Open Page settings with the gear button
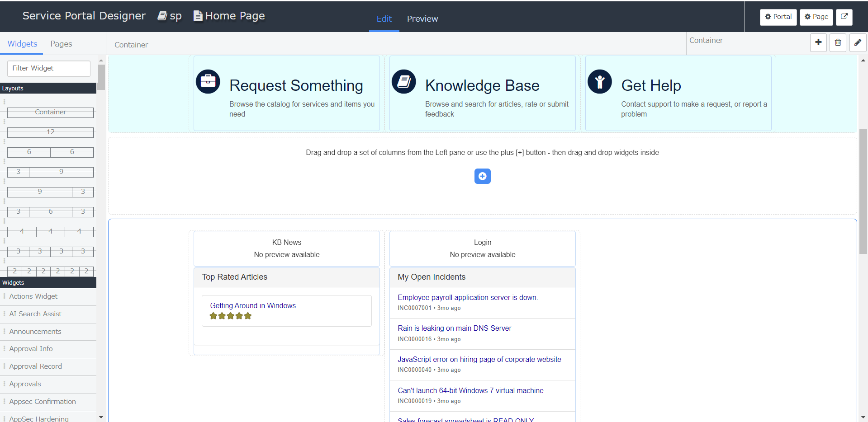Screen dimensions: 868x422 (x=816, y=17)
